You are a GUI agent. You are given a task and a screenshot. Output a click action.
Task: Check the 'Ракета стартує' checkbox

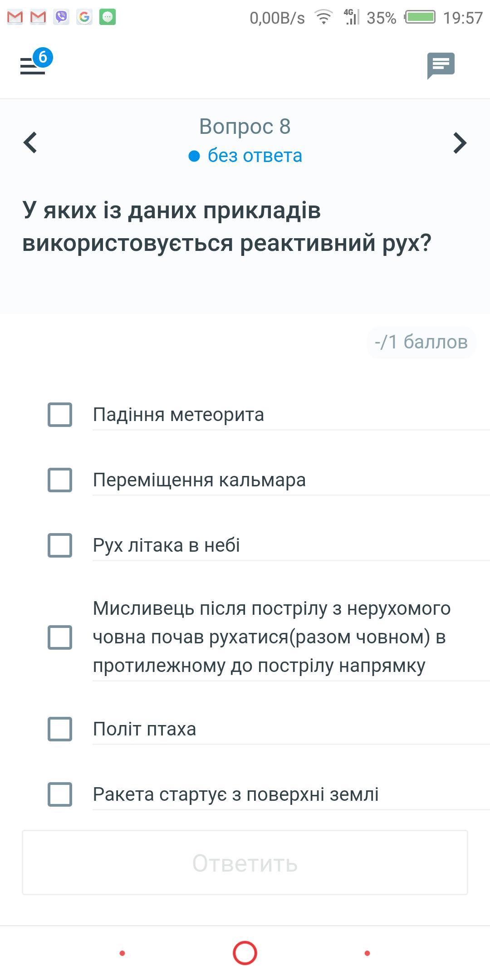[x=60, y=794]
